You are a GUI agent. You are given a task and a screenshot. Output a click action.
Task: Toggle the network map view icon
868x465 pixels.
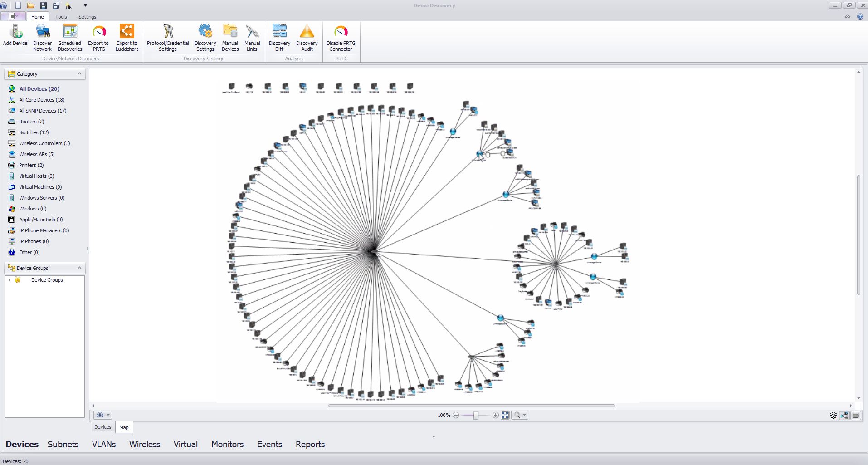[x=844, y=415]
